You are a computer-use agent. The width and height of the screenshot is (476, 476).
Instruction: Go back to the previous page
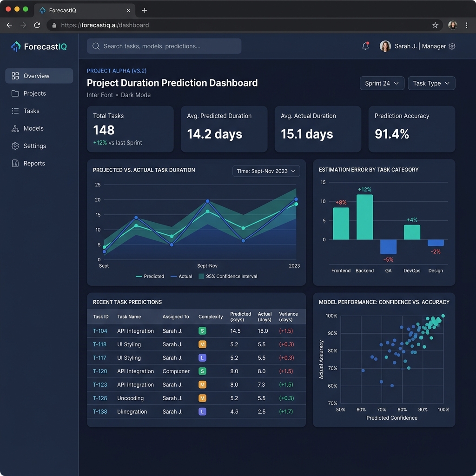tap(9, 25)
